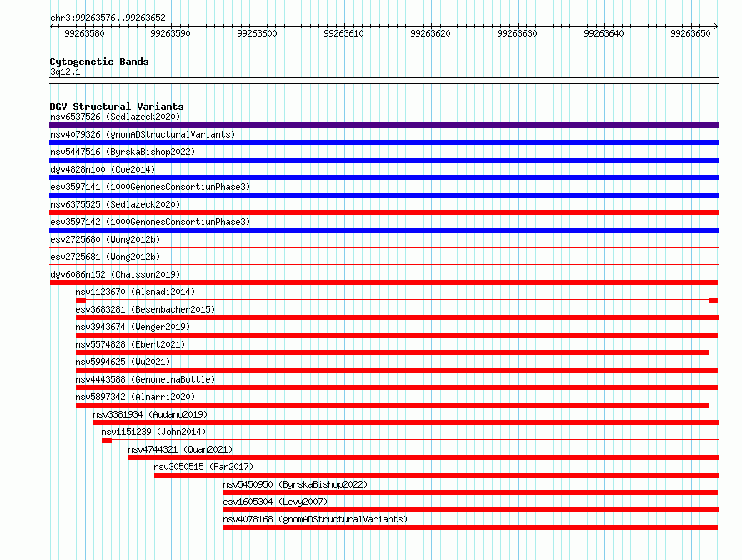Select nsv5897342 (Almarri2020) label
Viewport: 742px width, 560px height.
coord(135,397)
